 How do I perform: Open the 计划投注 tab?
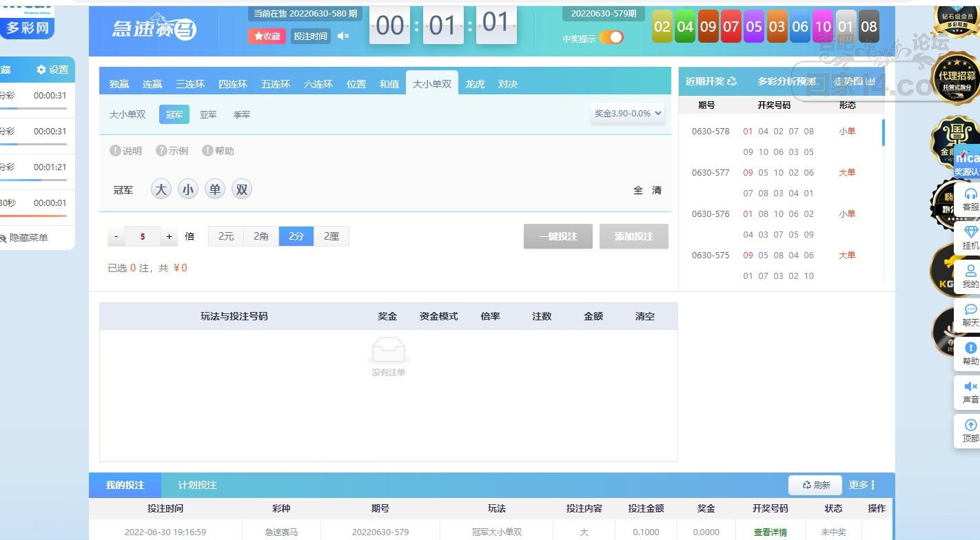(x=197, y=485)
